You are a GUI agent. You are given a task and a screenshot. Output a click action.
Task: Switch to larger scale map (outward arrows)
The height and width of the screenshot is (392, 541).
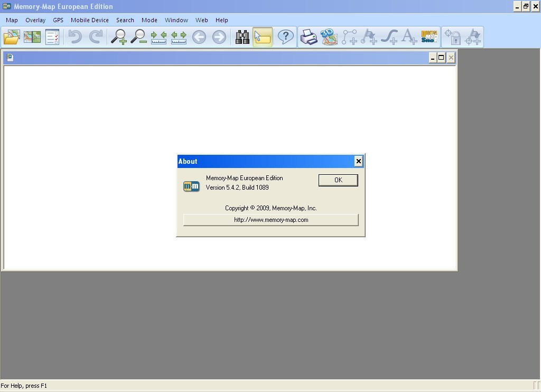click(179, 36)
